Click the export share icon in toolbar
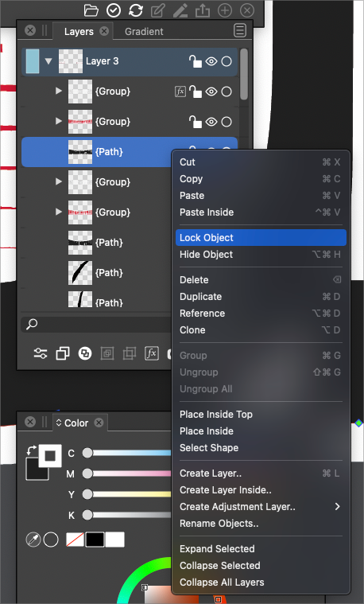 pyautogui.click(x=203, y=10)
